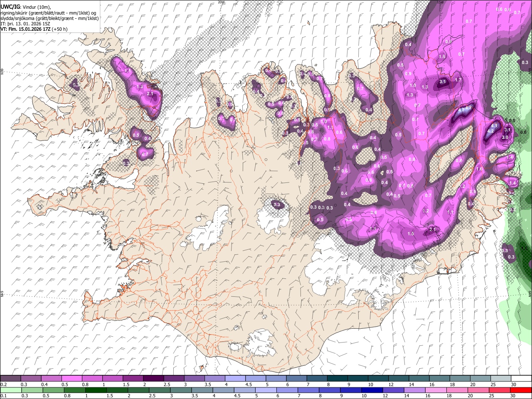
Task: Select the bright pink 0.5 swatch, upper legend row
Action: pyautogui.click(x=71, y=378)
